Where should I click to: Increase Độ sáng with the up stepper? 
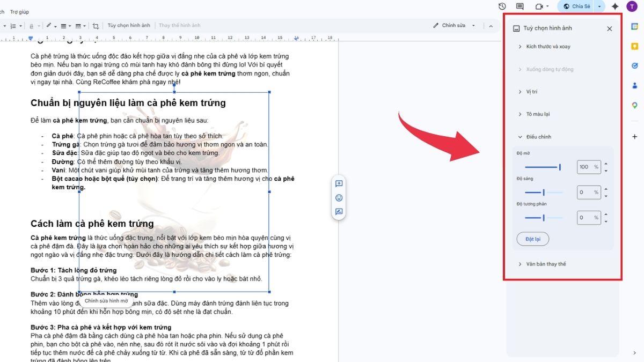[x=606, y=189]
